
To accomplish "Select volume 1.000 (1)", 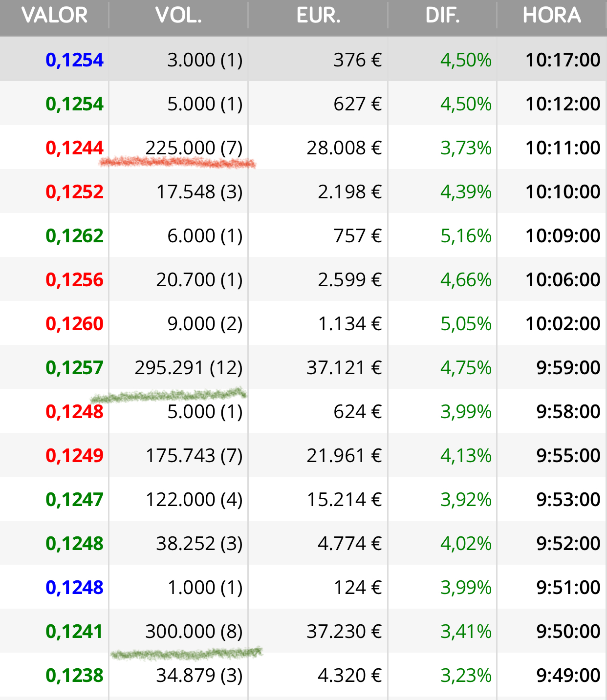I will click(x=205, y=588).
